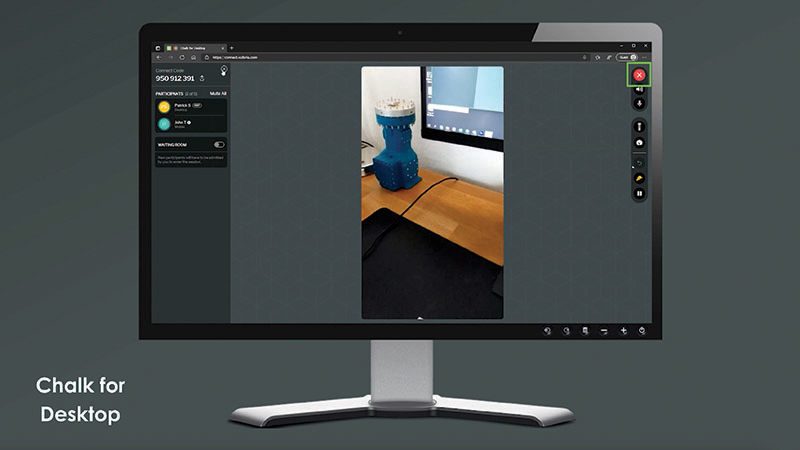
Task: Pause the live video feed
Action: pos(639,193)
